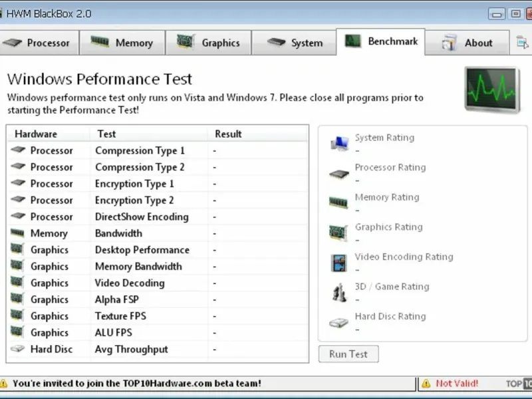Click the Processor Rating chip icon
The width and height of the screenshot is (532, 399).
pos(339,174)
